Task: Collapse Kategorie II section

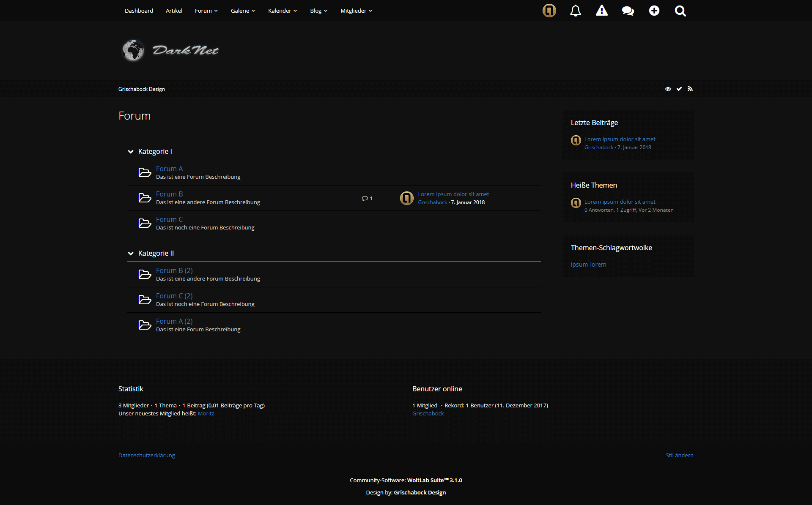Action: tap(131, 254)
